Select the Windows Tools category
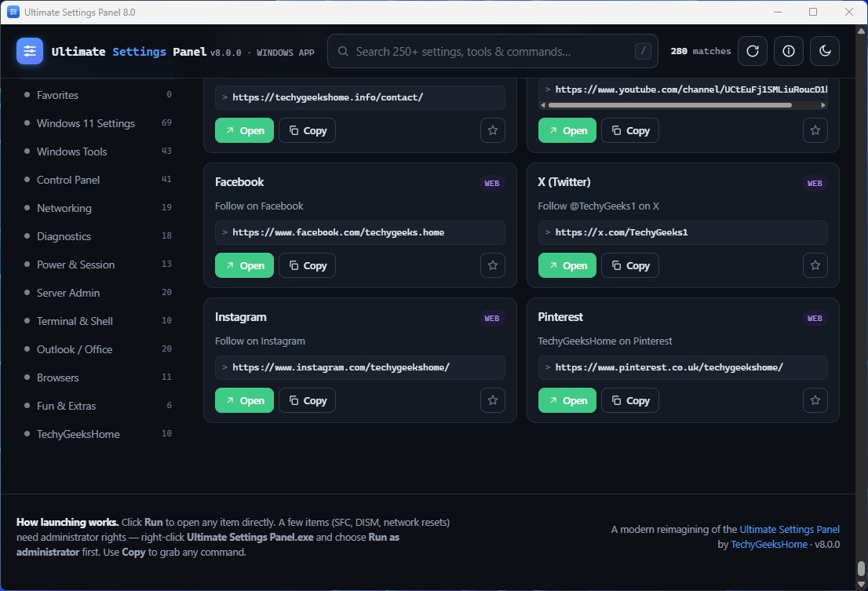This screenshot has height=591, width=868. click(98, 151)
